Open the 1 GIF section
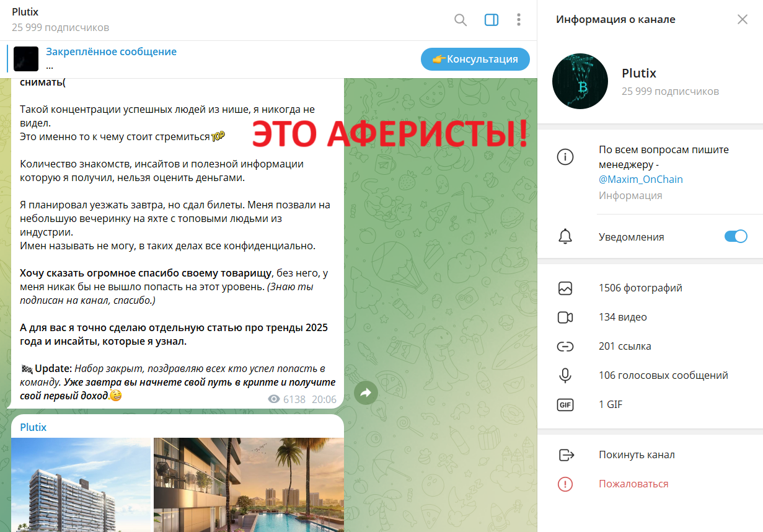This screenshot has width=763, height=532. [x=650, y=404]
